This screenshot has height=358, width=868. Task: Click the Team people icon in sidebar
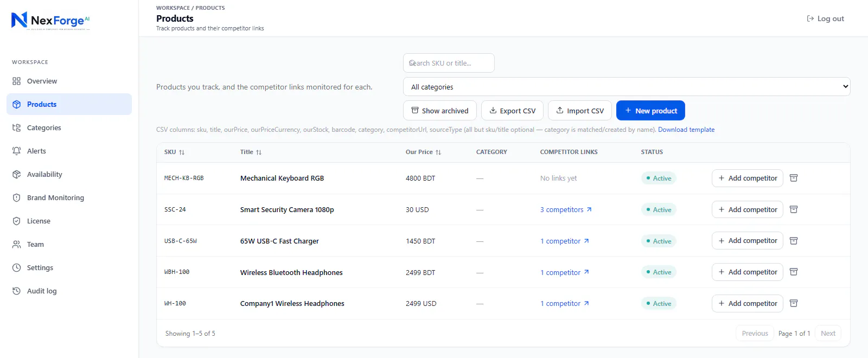16,245
